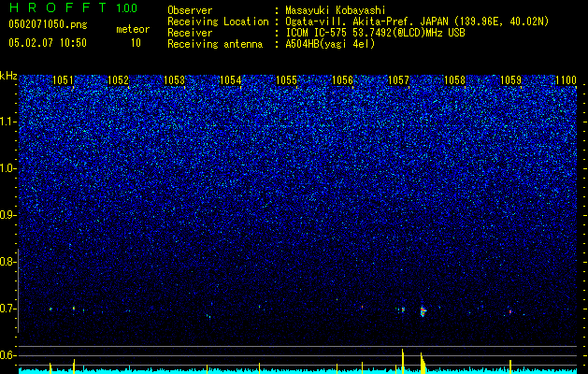This screenshot has width=588, height=374.
Task: Click the 1053 time marker
Action: click(x=175, y=80)
